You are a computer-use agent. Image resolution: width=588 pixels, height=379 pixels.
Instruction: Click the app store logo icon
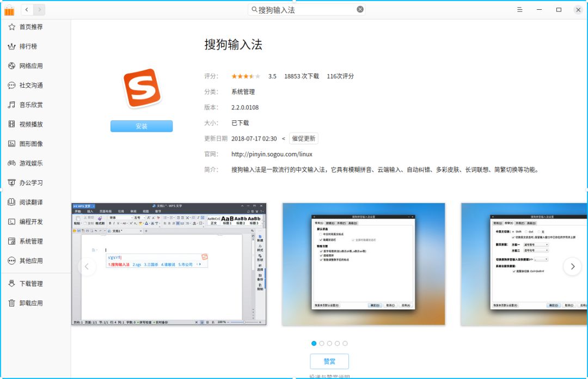tap(9, 10)
